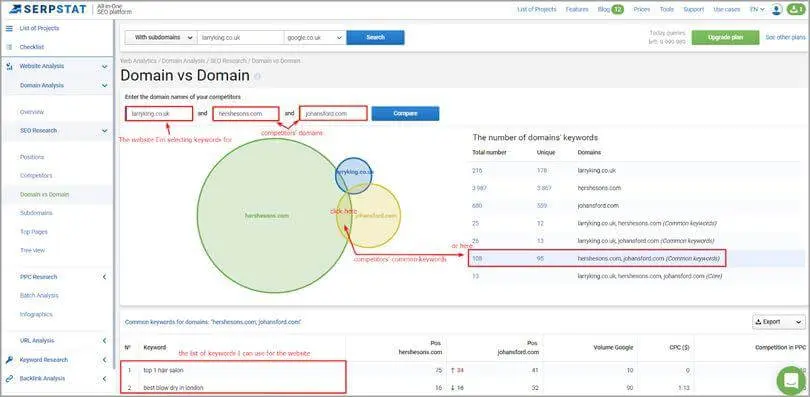
Task: Open the EN language selector
Action: pyautogui.click(x=757, y=9)
